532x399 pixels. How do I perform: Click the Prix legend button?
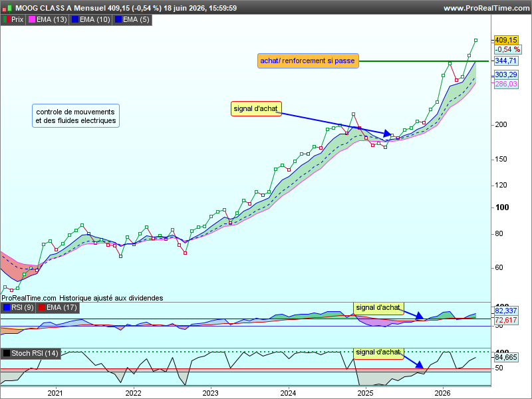click(13, 20)
